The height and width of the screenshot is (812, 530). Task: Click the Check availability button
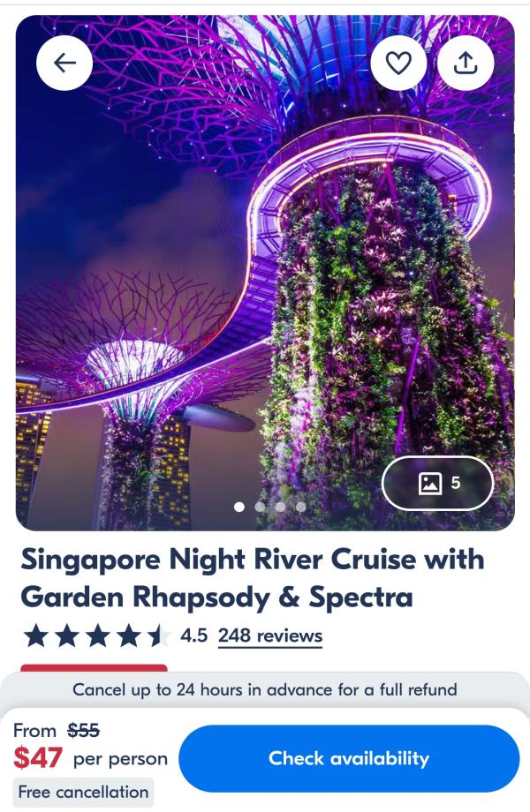click(x=349, y=758)
